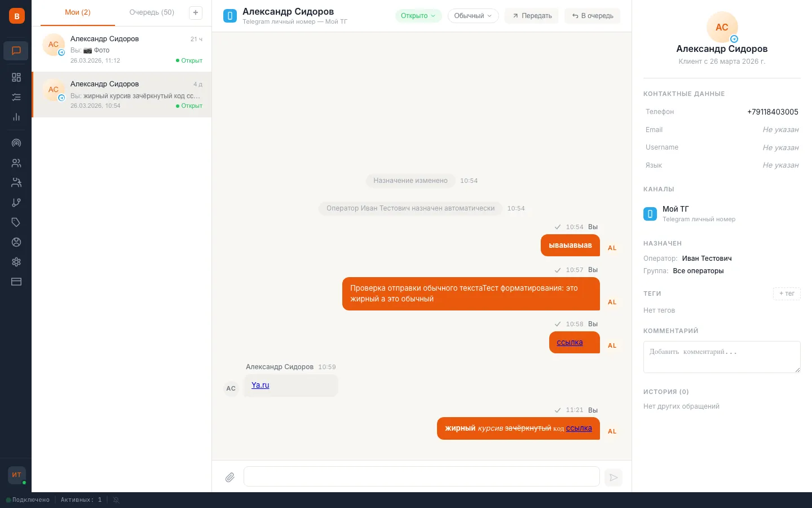Open the task checklist icon in sidebar
Image resolution: width=812 pixels, height=508 pixels.
click(16, 97)
